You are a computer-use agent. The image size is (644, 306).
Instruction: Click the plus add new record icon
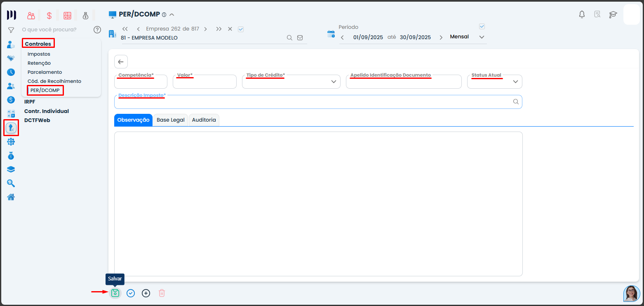point(146,293)
